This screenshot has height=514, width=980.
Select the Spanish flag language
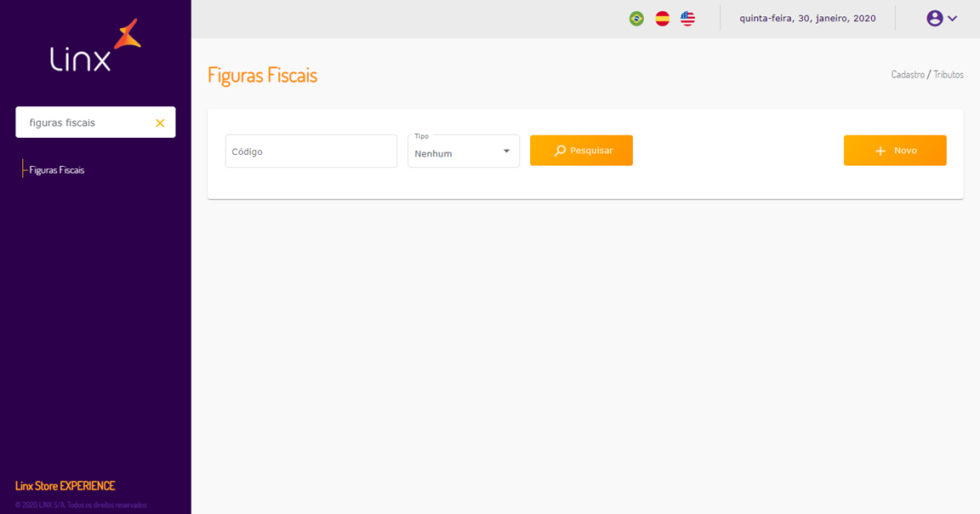[x=662, y=19]
